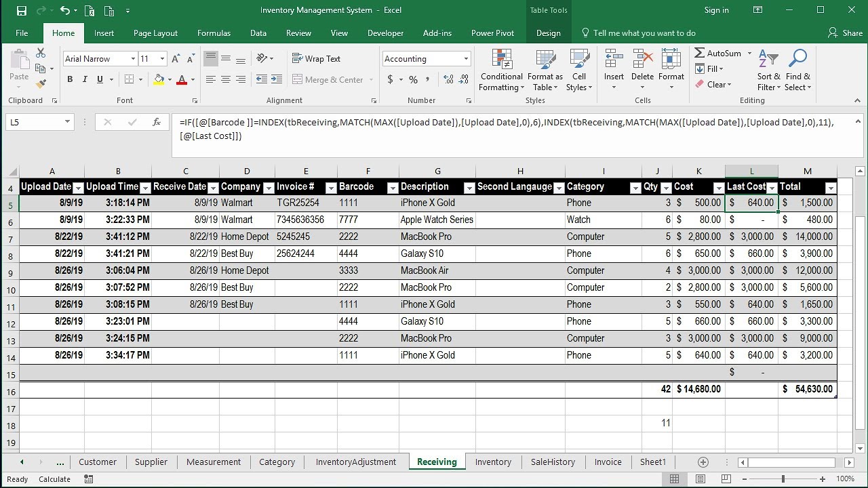
Task: Add a new sheet with the plus button
Action: [703, 462]
